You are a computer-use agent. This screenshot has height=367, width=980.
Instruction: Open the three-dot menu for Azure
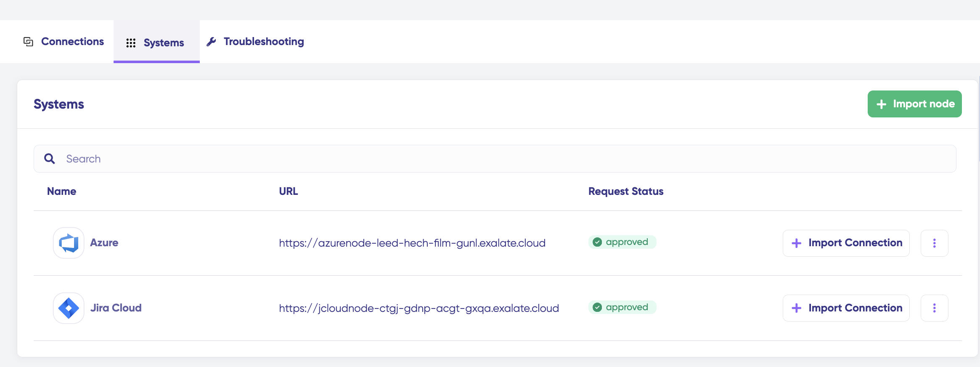pyautogui.click(x=934, y=243)
